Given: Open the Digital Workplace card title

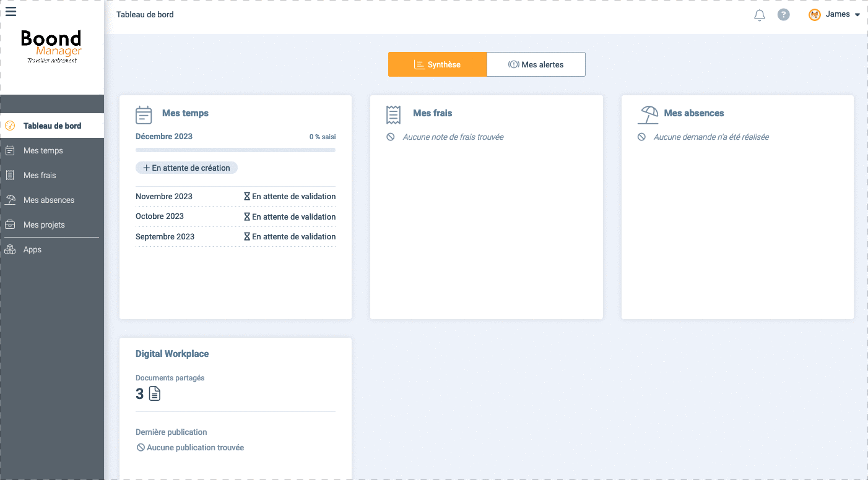Looking at the screenshot, I should pos(172,354).
